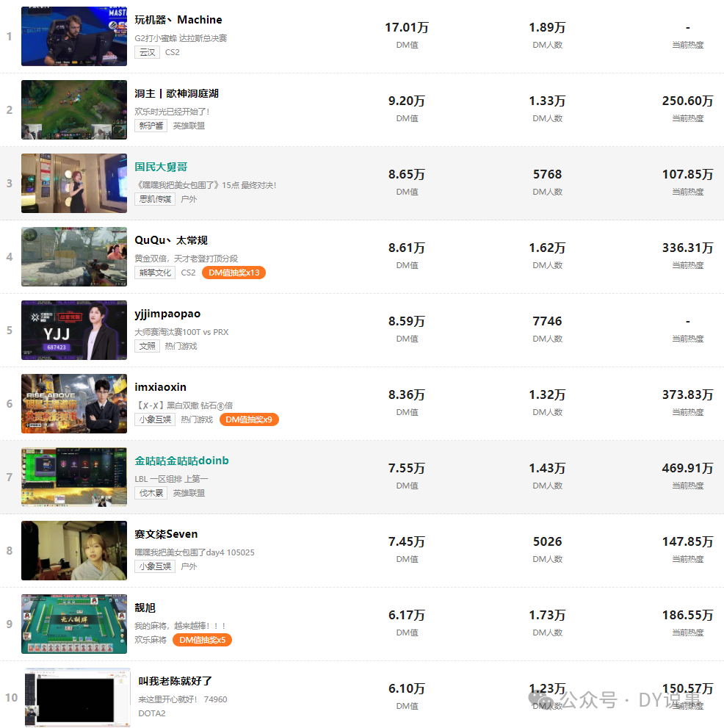The height and width of the screenshot is (728, 724).
Task: Click the 17.01万 DM值 figure
Action: [407, 27]
